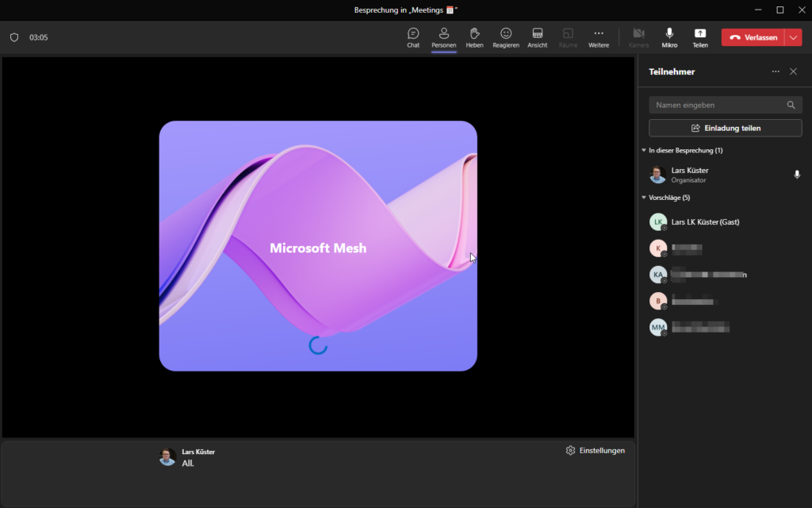Click the KA avatar in suggestions
Screen dimensions: 812x508
click(x=658, y=275)
